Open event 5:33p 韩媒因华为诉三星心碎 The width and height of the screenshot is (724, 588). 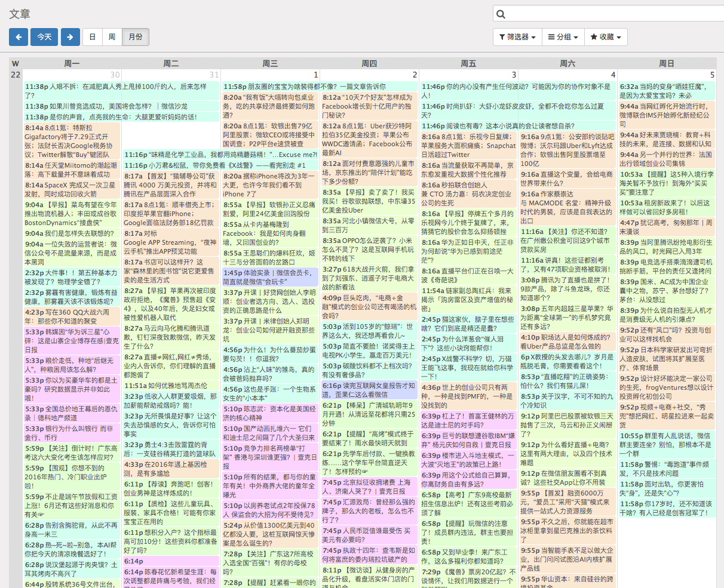pos(72,341)
